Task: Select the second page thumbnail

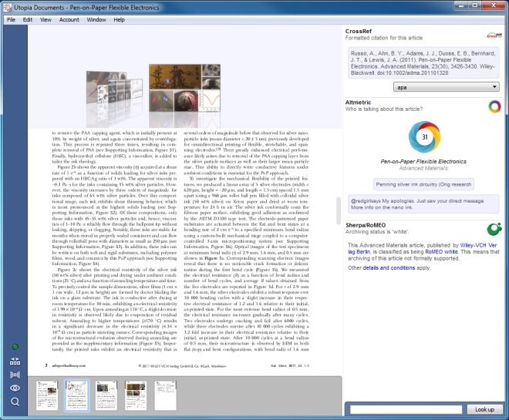Action: pos(76,395)
